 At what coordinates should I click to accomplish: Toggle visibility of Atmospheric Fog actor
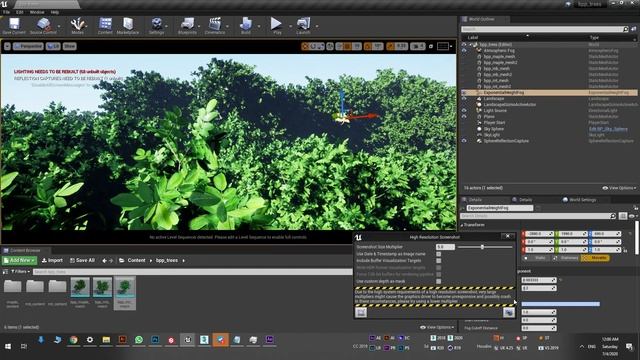pos(464,51)
